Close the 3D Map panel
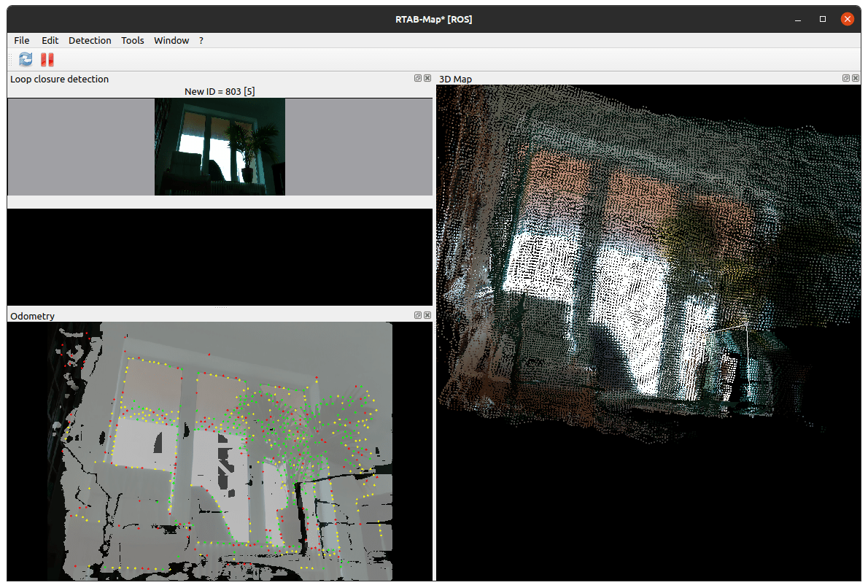The image size is (868, 588). point(855,78)
